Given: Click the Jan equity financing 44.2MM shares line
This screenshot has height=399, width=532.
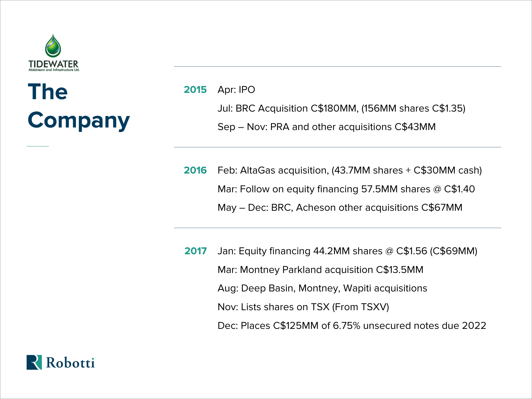Looking at the screenshot, I should pyautogui.click(x=347, y=251).
